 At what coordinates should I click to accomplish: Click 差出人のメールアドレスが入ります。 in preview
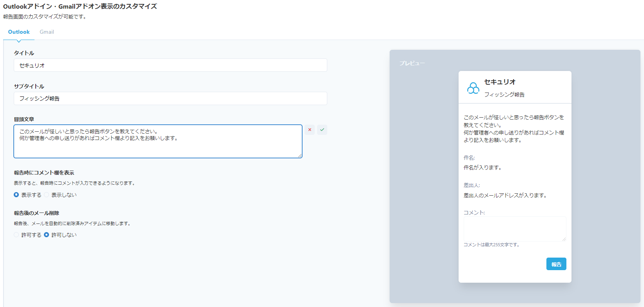(505, 195)
